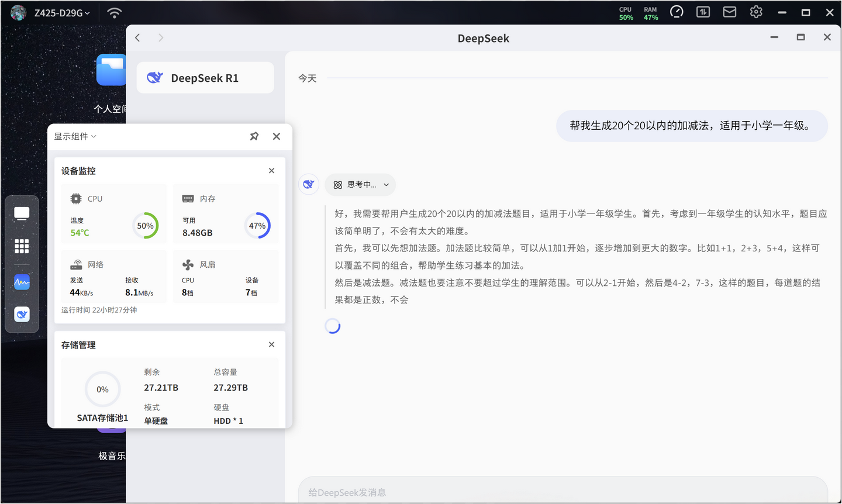Click the atom icon in the 思考中 pill
This screenshot has height=504, width=842.
(337, 185)
